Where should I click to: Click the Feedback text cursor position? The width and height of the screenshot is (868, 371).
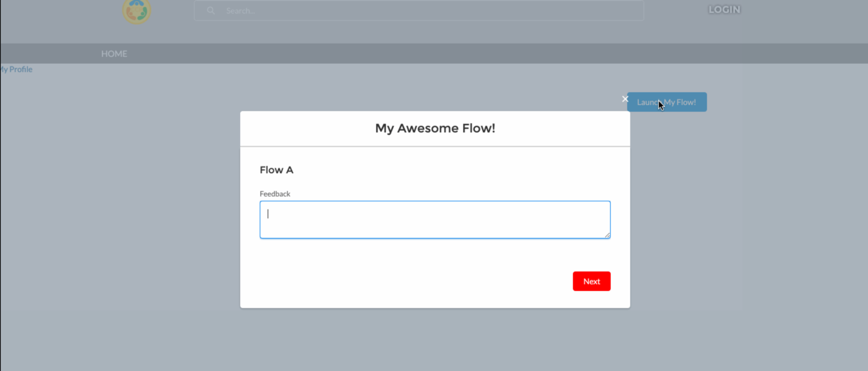pyautogui.click(x=269, y=213)
